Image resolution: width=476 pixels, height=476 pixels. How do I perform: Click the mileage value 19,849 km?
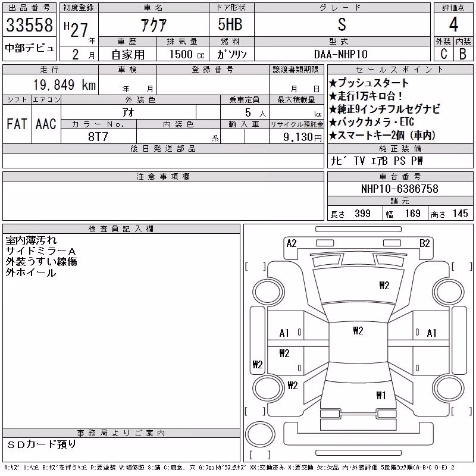[64, 84]
